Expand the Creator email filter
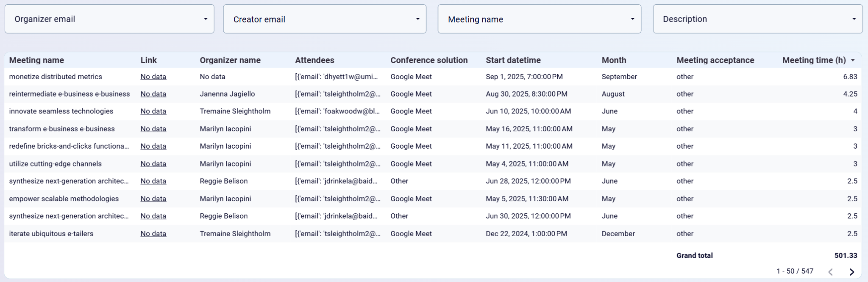 (325, 19)
